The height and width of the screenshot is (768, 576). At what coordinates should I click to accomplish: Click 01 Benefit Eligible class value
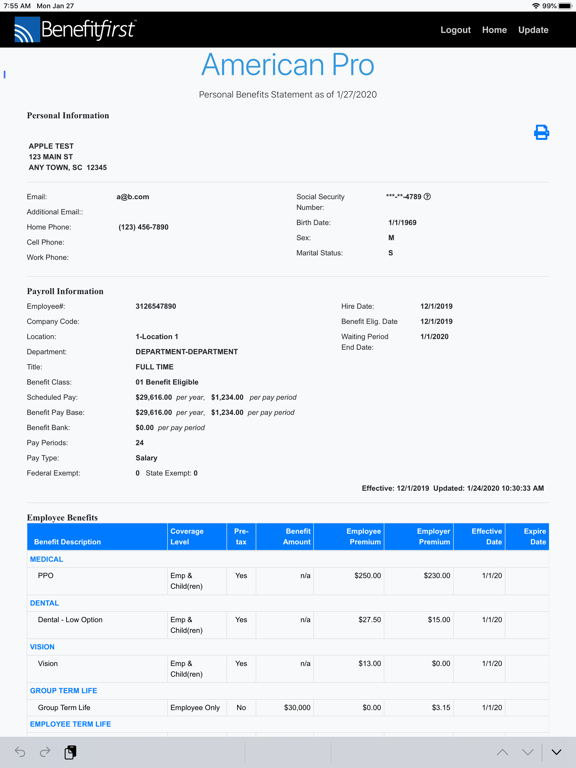pos(167,382)
